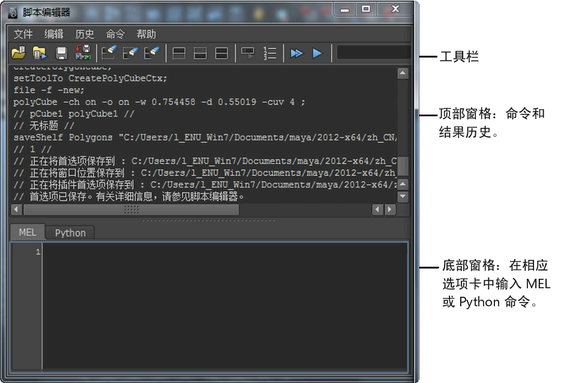Click the history vertical scrollbar thumb
This screenshot has width=561, height=383.
(x=403, y=166)
